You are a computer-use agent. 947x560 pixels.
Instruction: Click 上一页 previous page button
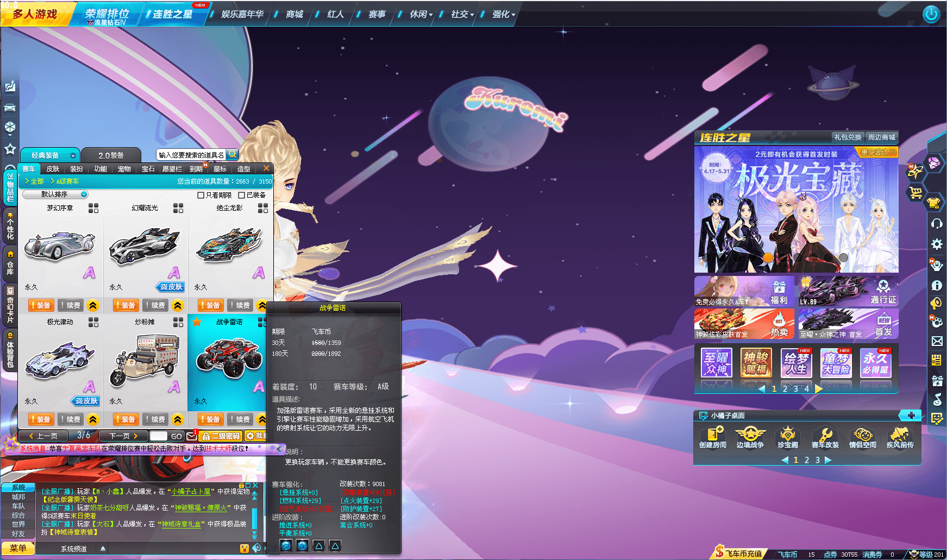click(43, 436)
